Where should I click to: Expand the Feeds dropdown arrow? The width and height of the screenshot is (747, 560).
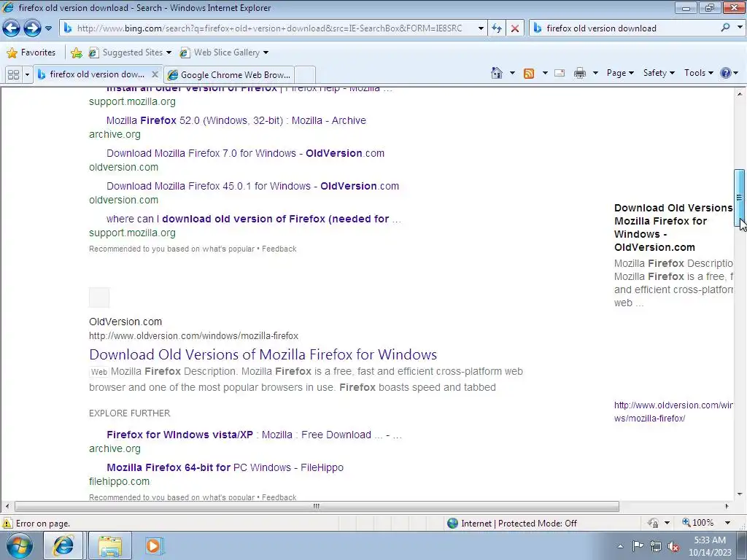click(545, 73)
